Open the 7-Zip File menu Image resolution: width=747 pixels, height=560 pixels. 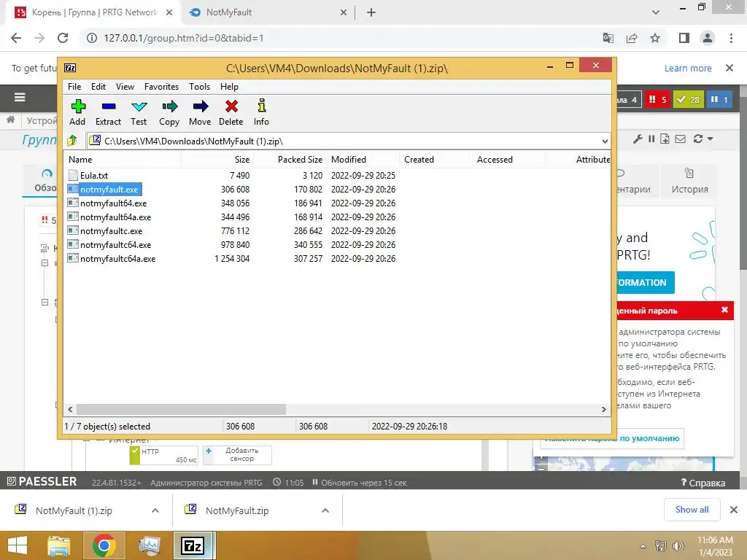(74, 87)
